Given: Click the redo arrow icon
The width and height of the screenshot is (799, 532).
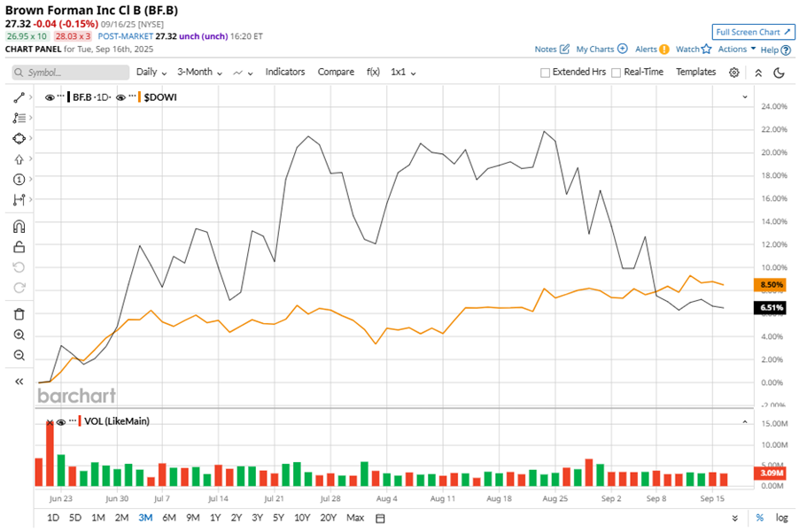Looking at the screenshot, I should click(x=19, y=288).
